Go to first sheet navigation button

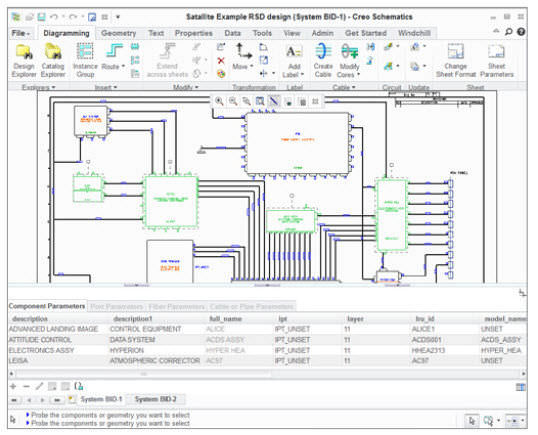pyautogui.click(x=15, y=400)
